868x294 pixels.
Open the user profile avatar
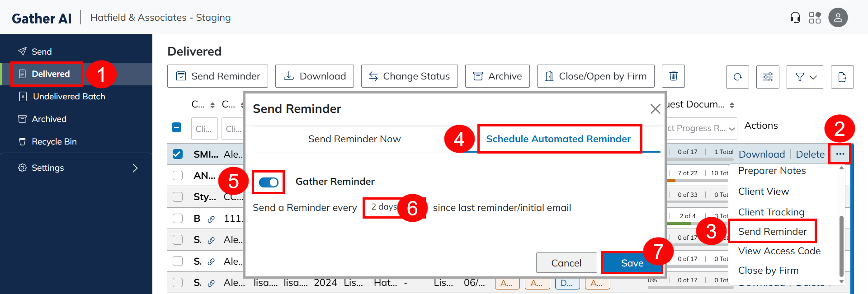pos(838,18)
